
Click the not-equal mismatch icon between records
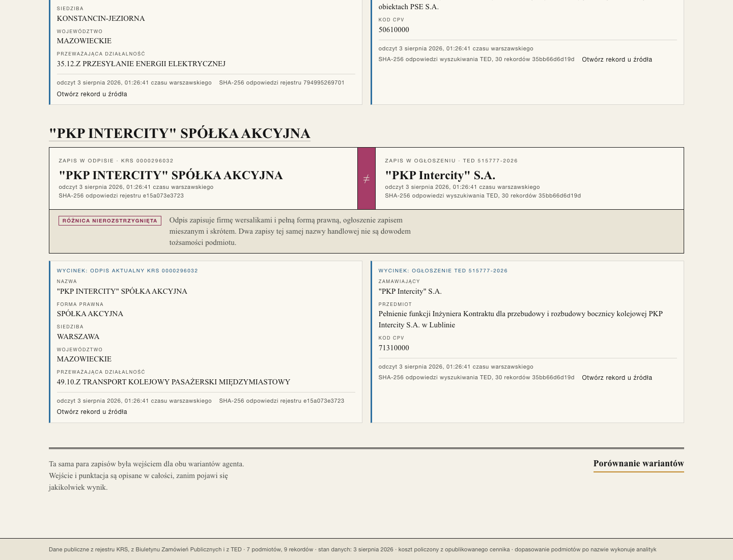pos(366,179)
